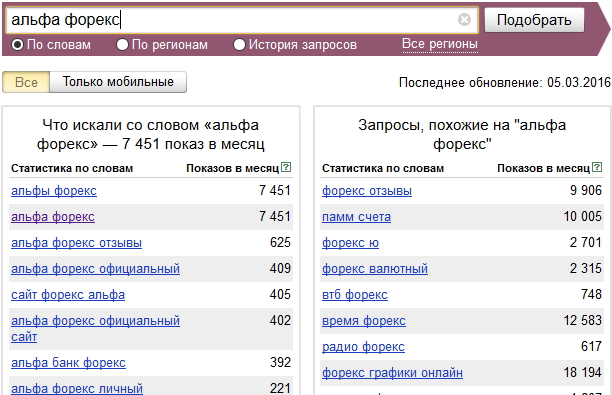The height and width of the screenshot is (395, 612).
Task: Select the По регионам radio button
Action: (122, 44)
